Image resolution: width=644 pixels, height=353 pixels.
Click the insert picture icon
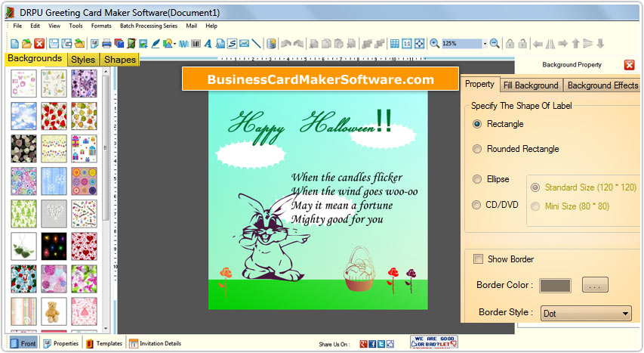pos(143,44)
